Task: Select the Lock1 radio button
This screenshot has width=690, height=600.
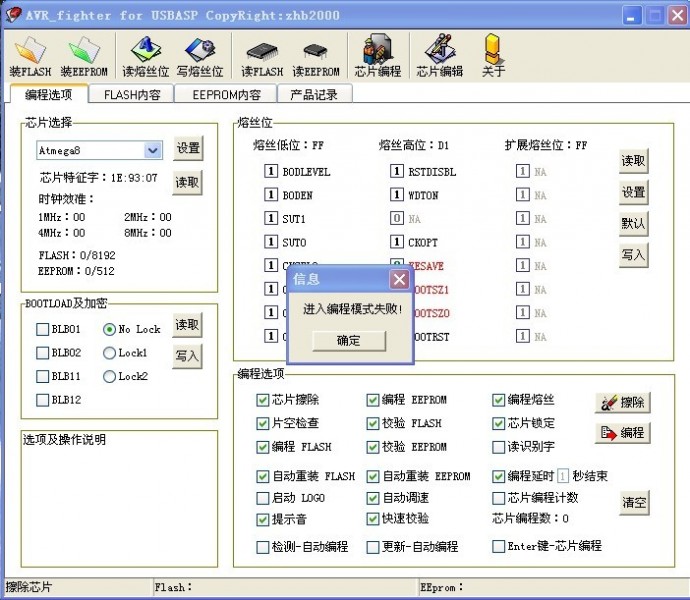Action: [x=109, y=353]
